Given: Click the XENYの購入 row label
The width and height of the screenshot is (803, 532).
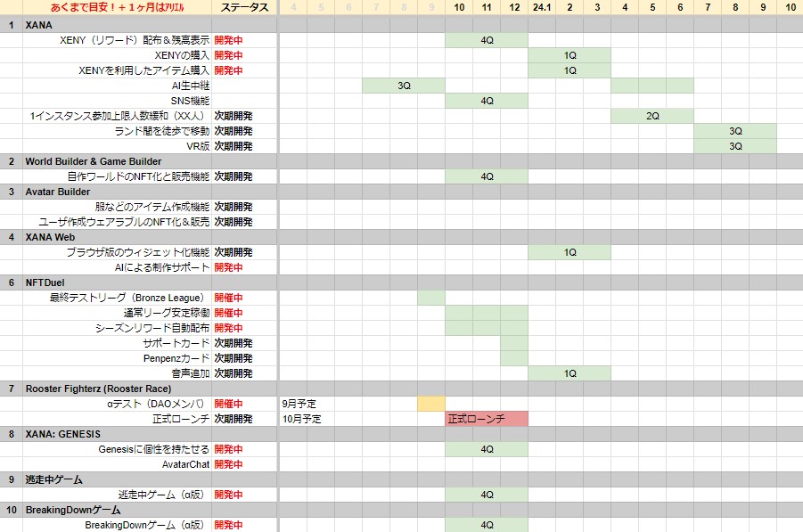Looking at the screenshot, I should [x=182, y=55].
